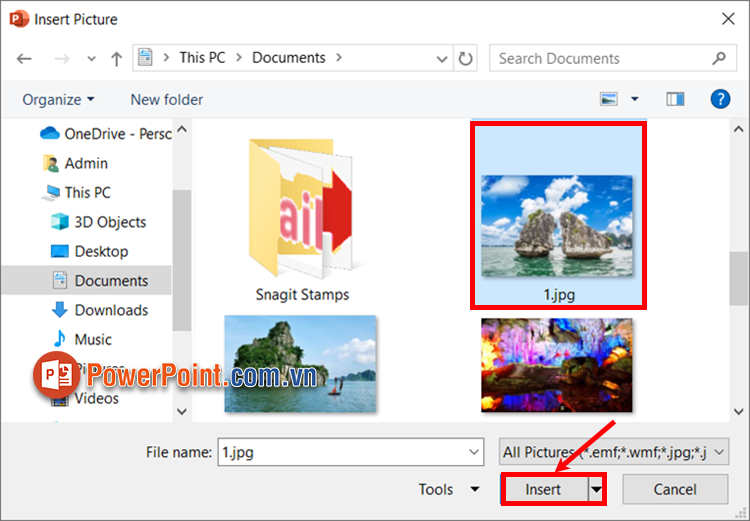Select This PC in the navigation tree
Screen dimensions: 750x521
point(76,192)
